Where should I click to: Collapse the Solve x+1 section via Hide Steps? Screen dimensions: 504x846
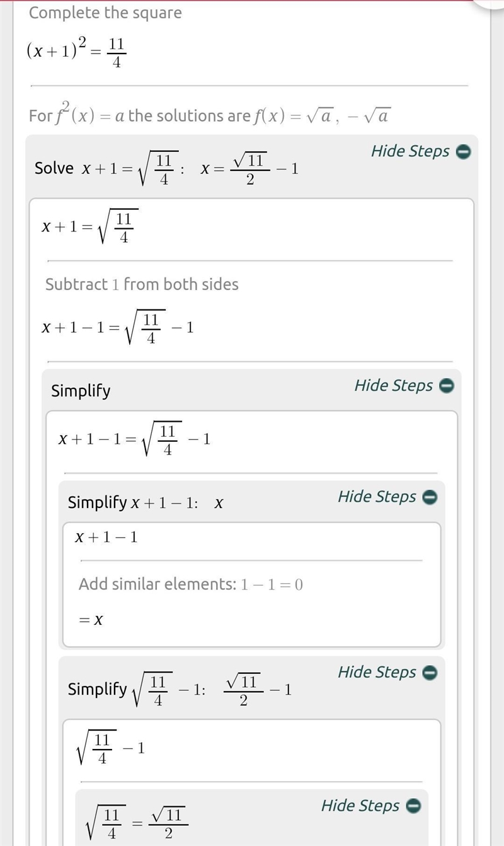410,151
